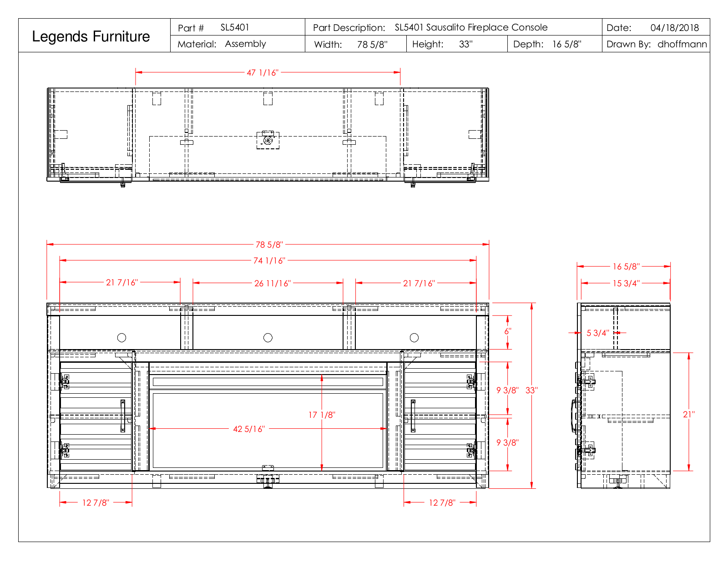Click the upper left door hinge
The height and width of the screenshot is (563, 728).
(64, 381)
